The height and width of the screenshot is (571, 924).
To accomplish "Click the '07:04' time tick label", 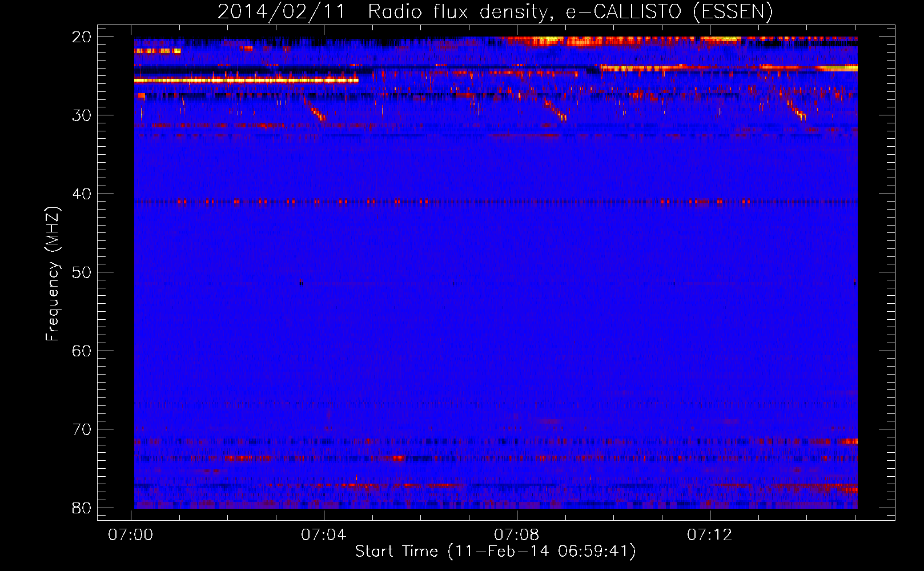I will point(324,535).
